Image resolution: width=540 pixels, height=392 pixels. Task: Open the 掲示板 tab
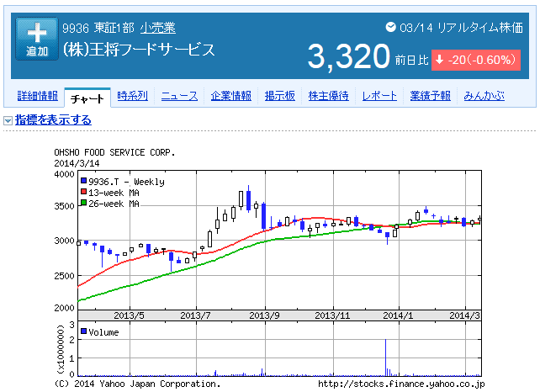click(x=280, y=96)
